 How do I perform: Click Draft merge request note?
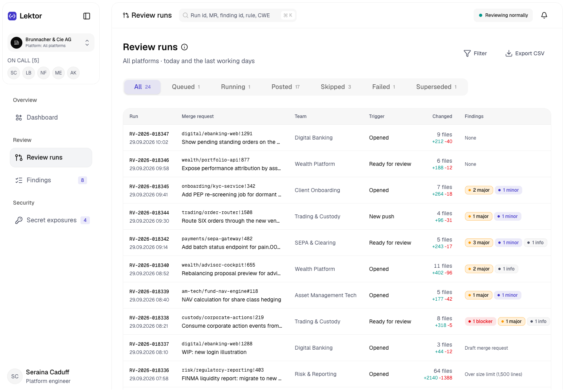coord(486,348)
